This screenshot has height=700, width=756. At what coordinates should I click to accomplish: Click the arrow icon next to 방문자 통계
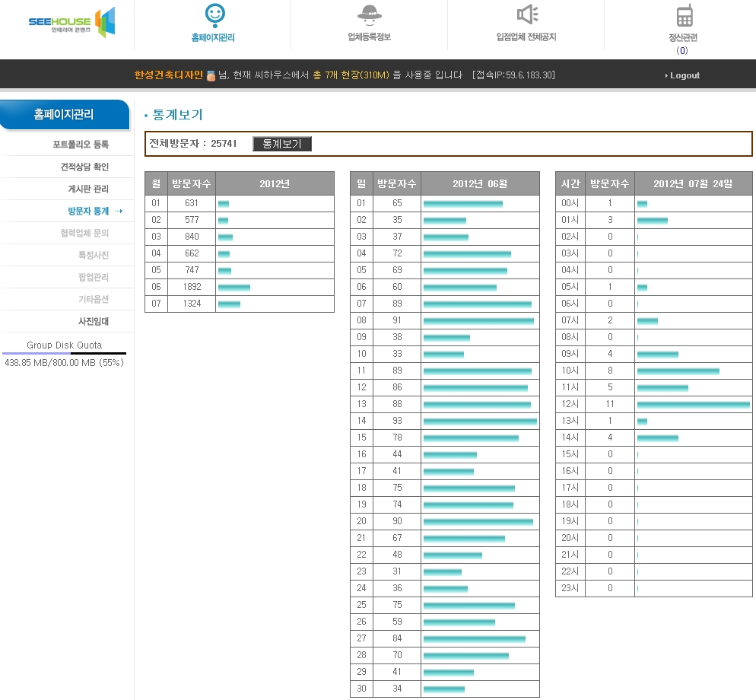(x=119, y=212)
